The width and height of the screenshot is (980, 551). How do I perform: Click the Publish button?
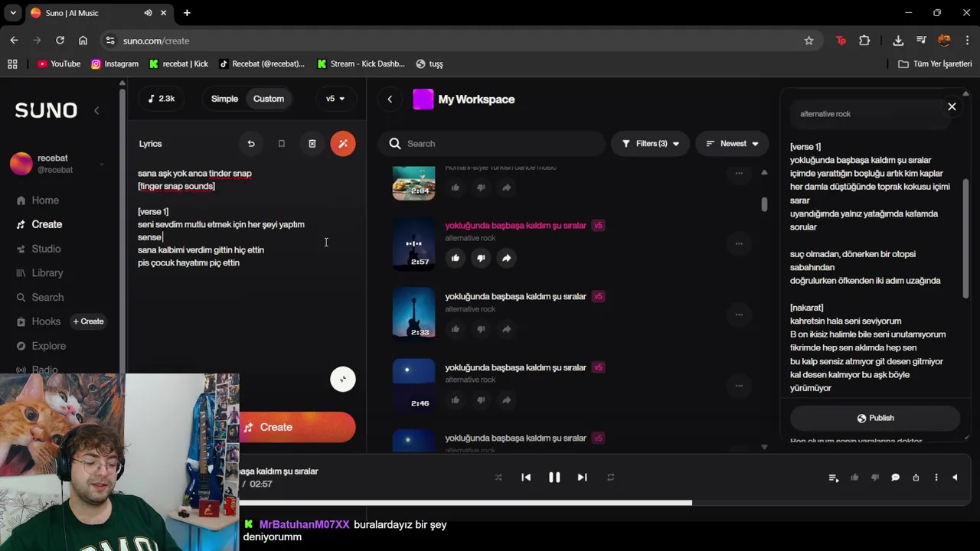[875, 418]
